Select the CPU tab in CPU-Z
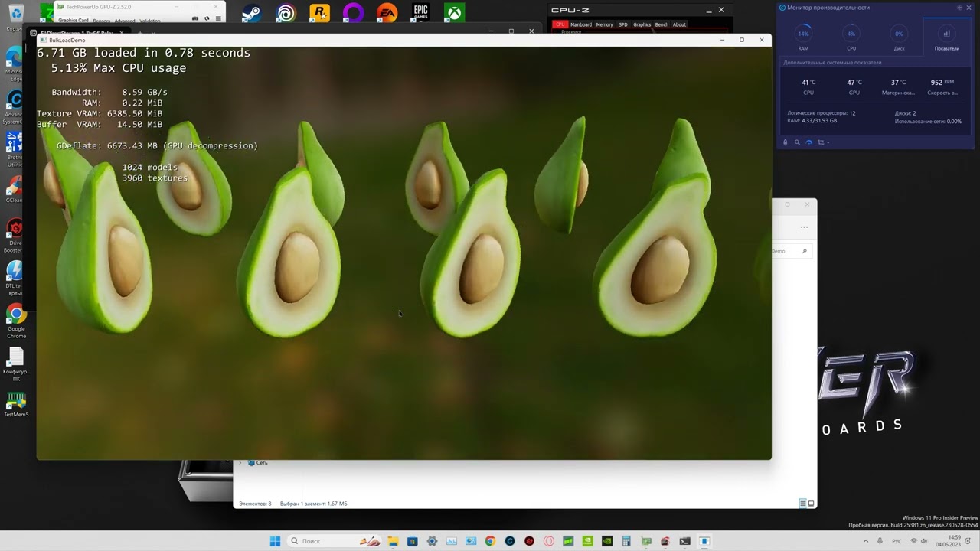 pos(560,24)
